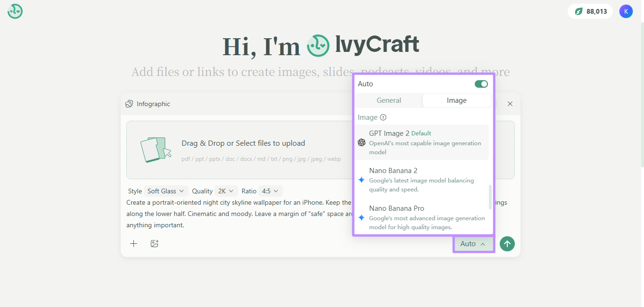Viewport: 644px width, 307px height.
Task: Click the 'Ratio' label text
Action: [249, 191]
